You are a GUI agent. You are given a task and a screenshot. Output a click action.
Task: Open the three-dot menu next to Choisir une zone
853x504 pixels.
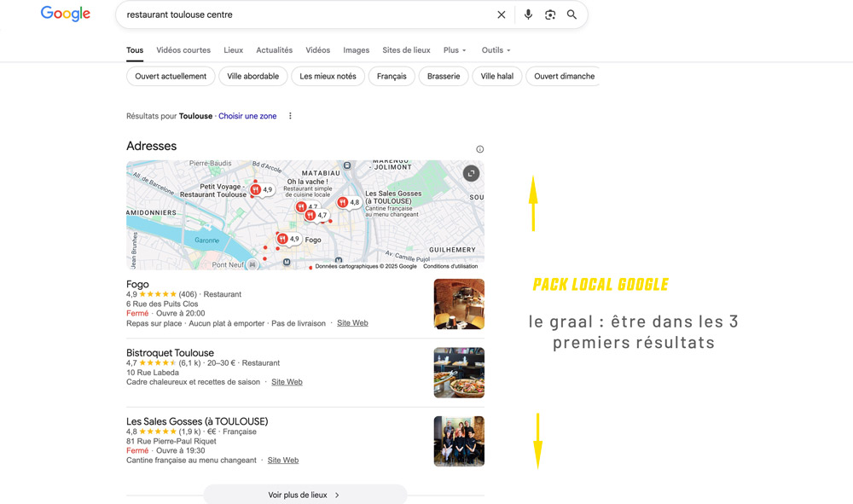[x=290, y=115]
